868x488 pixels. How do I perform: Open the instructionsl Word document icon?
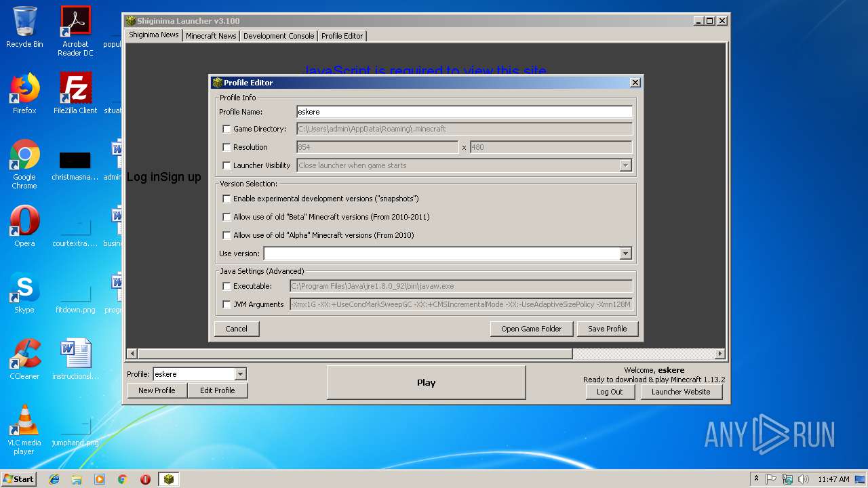click(x=75, y=359)
